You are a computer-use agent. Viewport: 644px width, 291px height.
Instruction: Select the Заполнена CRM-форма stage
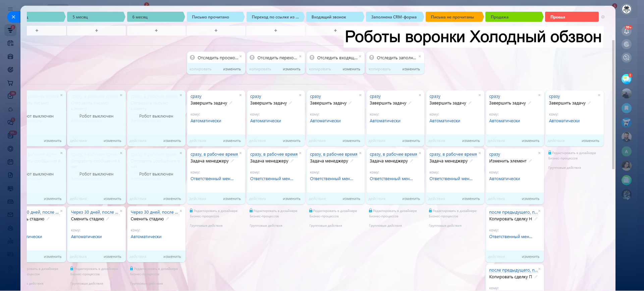click(395, 17)
